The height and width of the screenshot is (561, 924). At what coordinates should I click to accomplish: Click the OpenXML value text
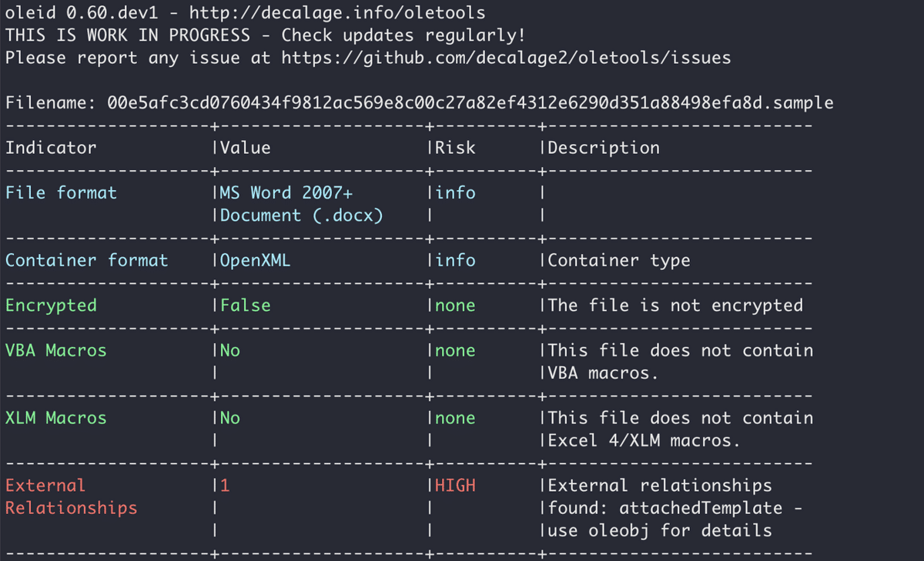(256, 260)
